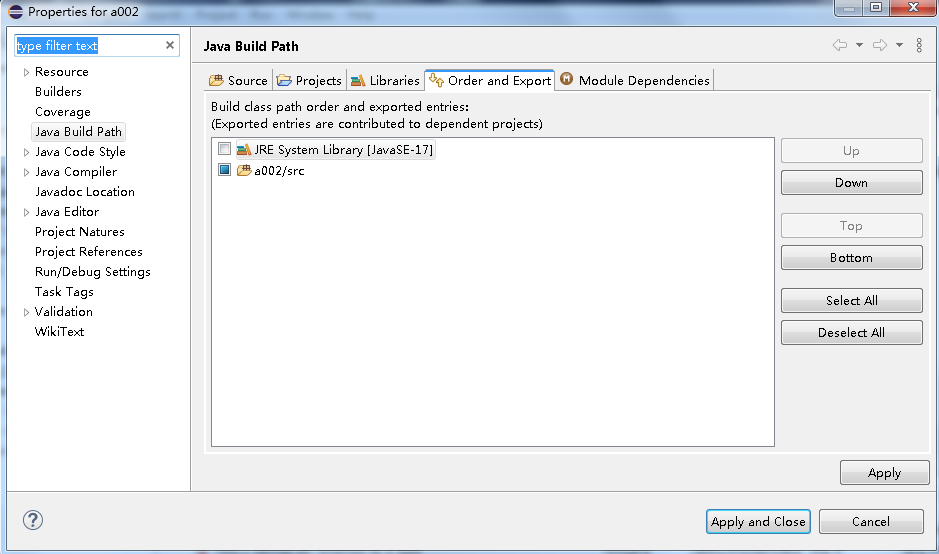Image resolution: width=939 pixels, height=554 pixels.
Task: Select Project References in the sidebar
Action: (89, 252)
